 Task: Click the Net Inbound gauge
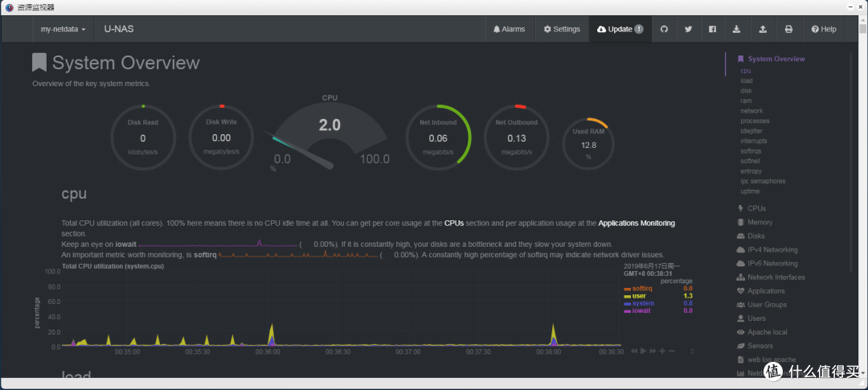click(439, 137)
